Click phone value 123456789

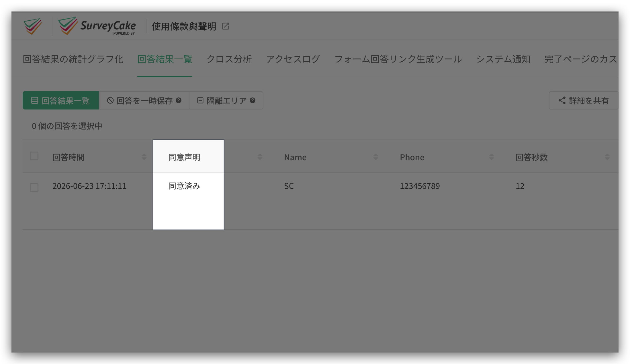click(420, 186)
